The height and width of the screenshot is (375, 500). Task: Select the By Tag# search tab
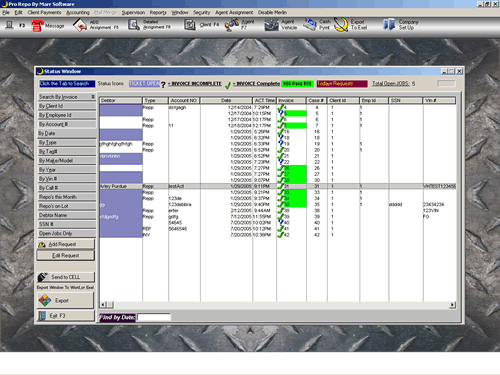[67, 151]
